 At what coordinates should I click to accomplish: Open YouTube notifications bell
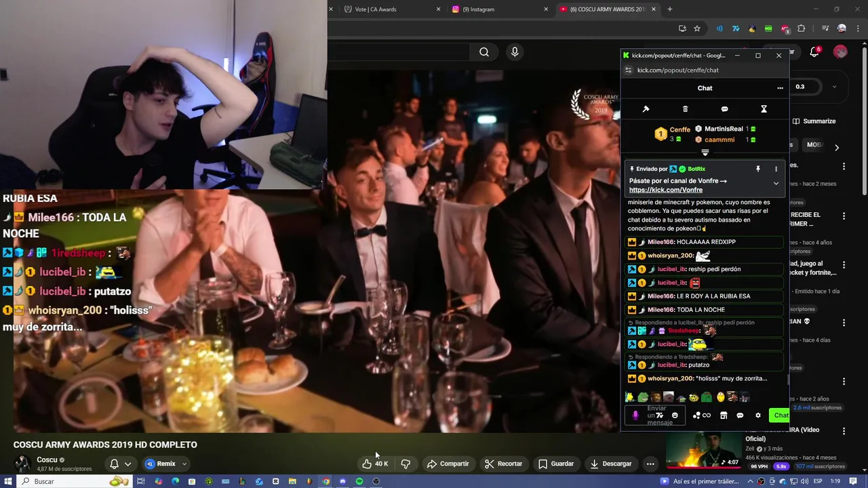point(816,52)
